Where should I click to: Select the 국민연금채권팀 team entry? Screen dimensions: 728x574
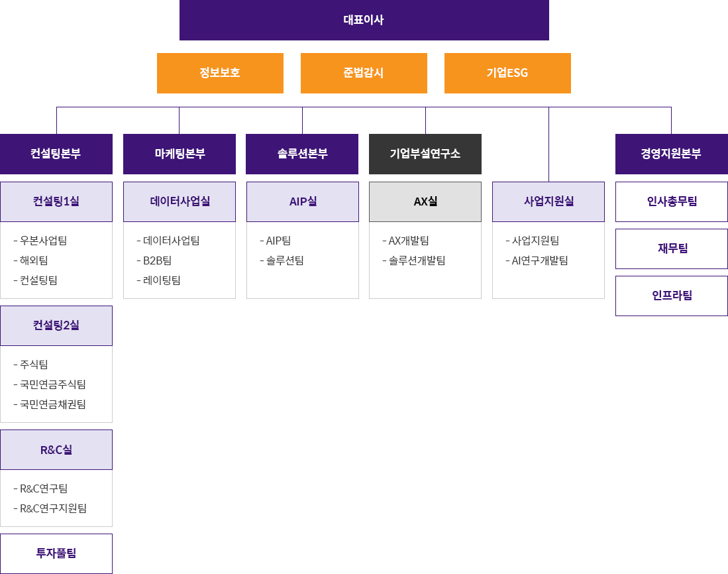click(53, 404)
